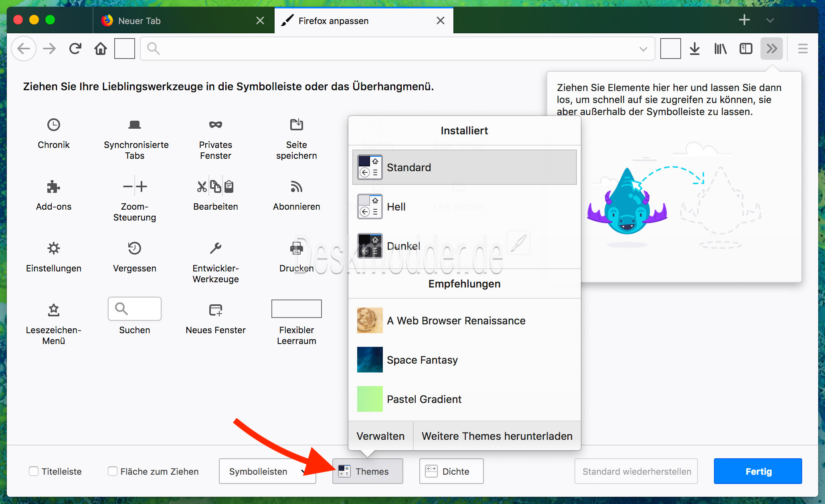Open the library icon in toolbar
825x504 pixels.
click(720, 49)
